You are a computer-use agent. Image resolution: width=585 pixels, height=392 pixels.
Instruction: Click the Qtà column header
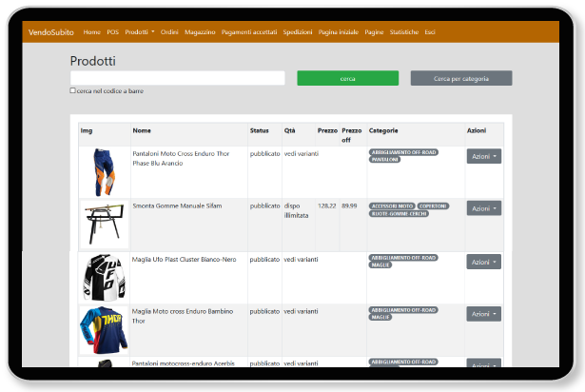(x=289, y=130)
